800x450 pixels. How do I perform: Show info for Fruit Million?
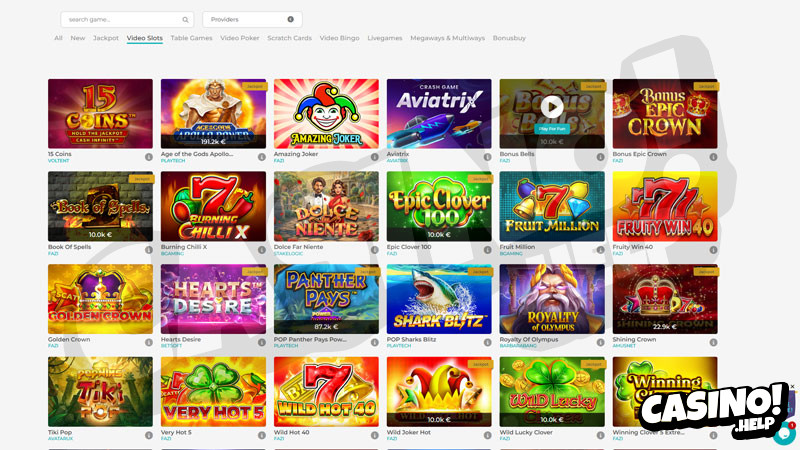tap(601, 250)
